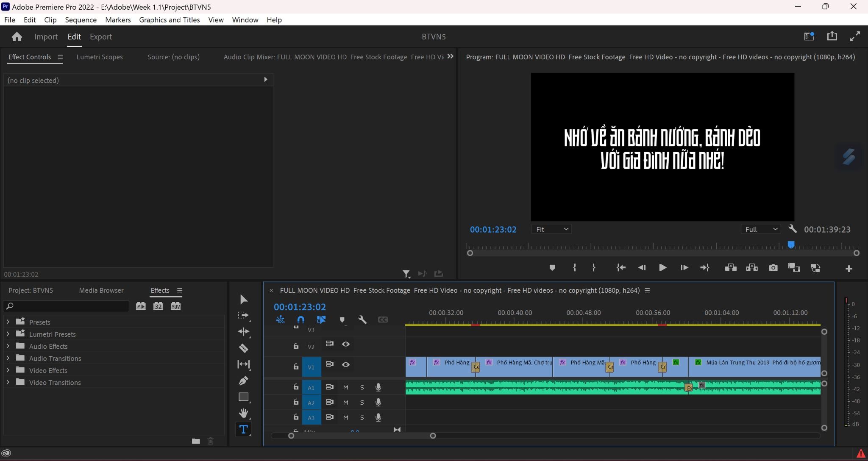Select the Slip tool
Screen dimensions: 868x461
point(243,364)
